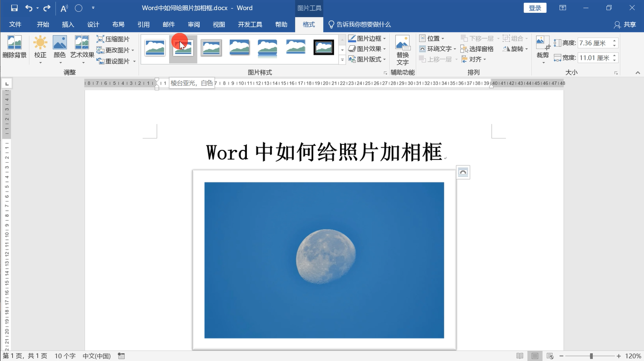Click the 宽度 width input field
The height and width of the screenshot is (361, 644).
click(x=594, y=58)
